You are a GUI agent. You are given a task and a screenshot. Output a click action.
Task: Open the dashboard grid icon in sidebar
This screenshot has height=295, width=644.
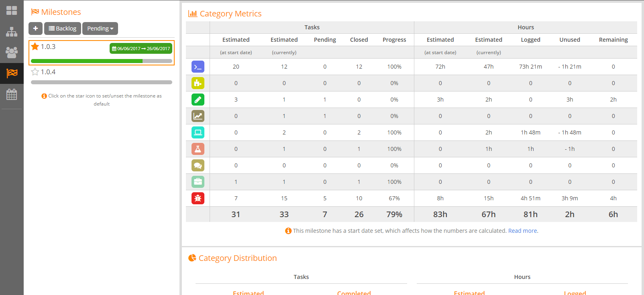12,10
